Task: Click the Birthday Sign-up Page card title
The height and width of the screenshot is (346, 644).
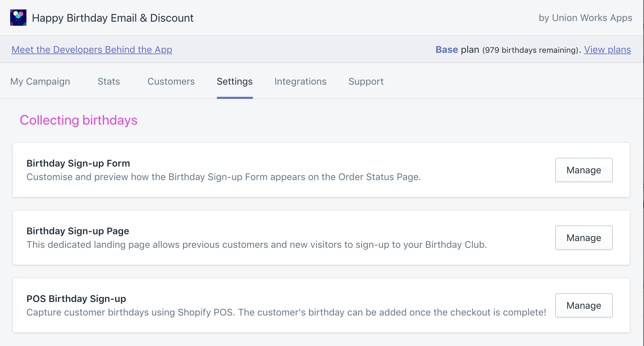Action: pos(78,231)
